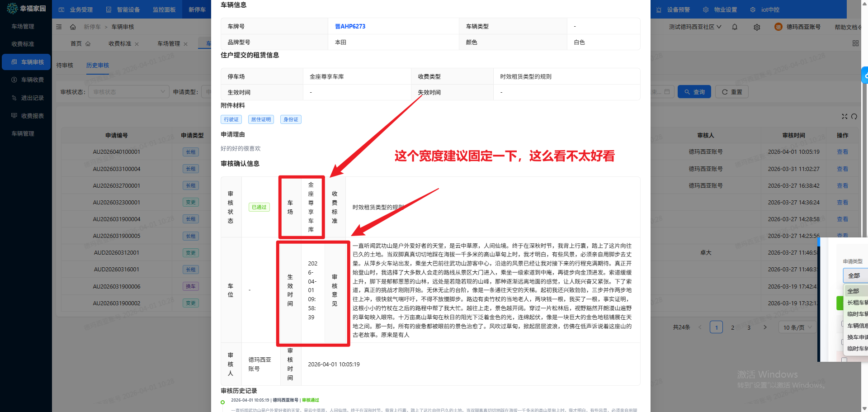Open the top-bar settings gear
Screen dimensions: 868x412
click(x=756, y=27)
